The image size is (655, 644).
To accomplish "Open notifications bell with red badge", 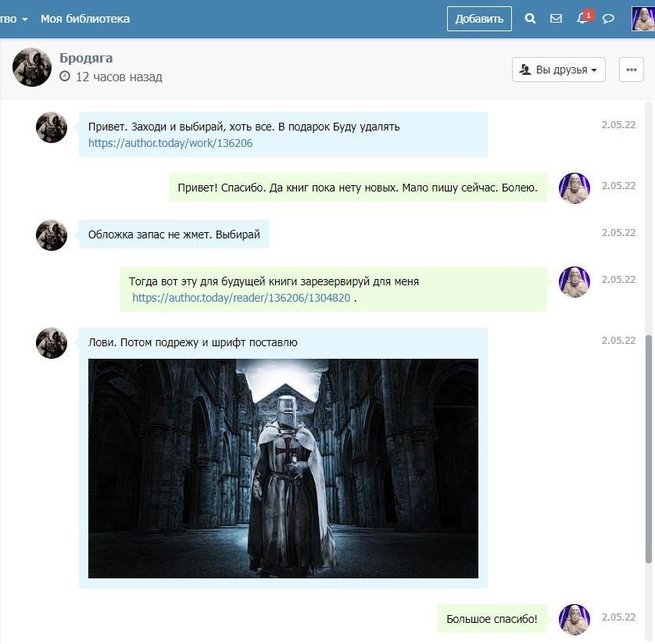I will click(582, 18).
